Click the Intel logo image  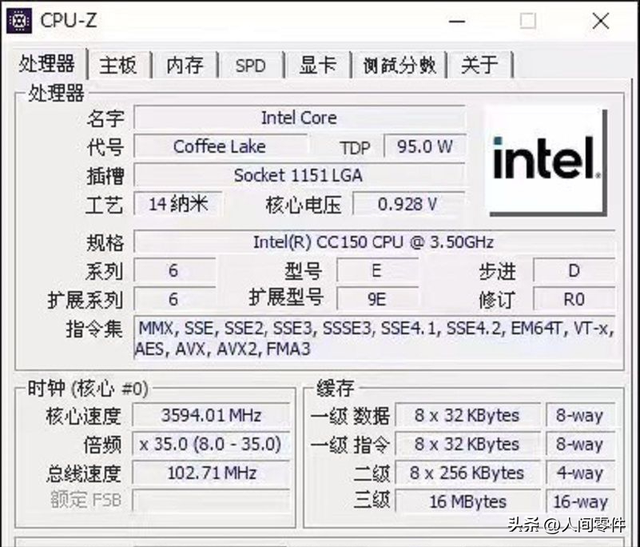pos(546,161)
